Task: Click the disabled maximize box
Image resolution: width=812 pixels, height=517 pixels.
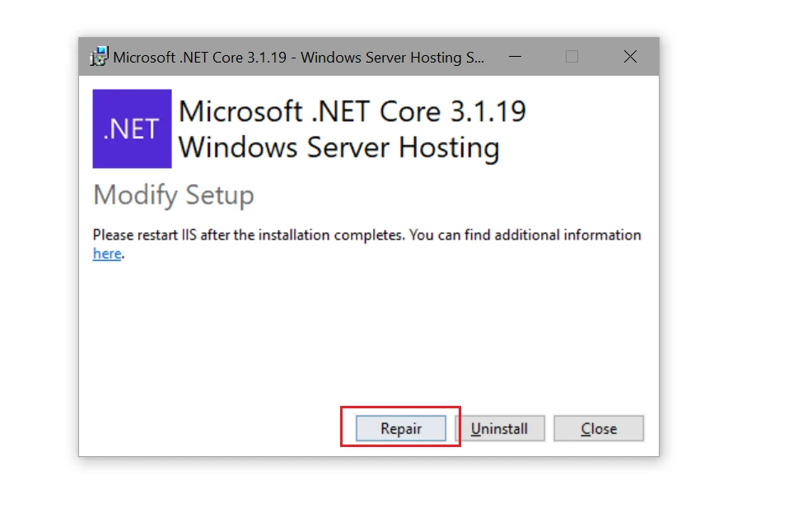Action: click(572, 57)
